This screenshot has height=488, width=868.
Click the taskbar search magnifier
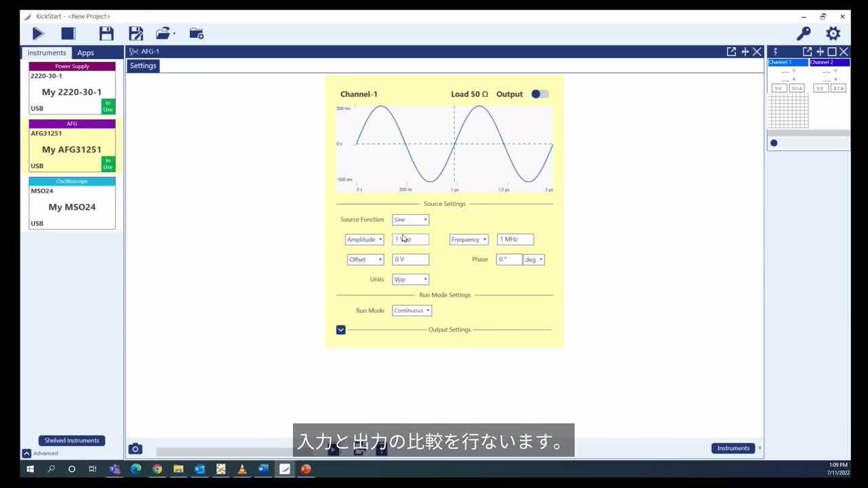(51, 469)
